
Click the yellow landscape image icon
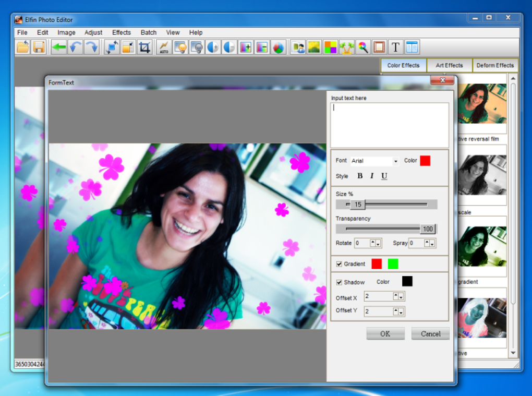[x=314, y=47]
